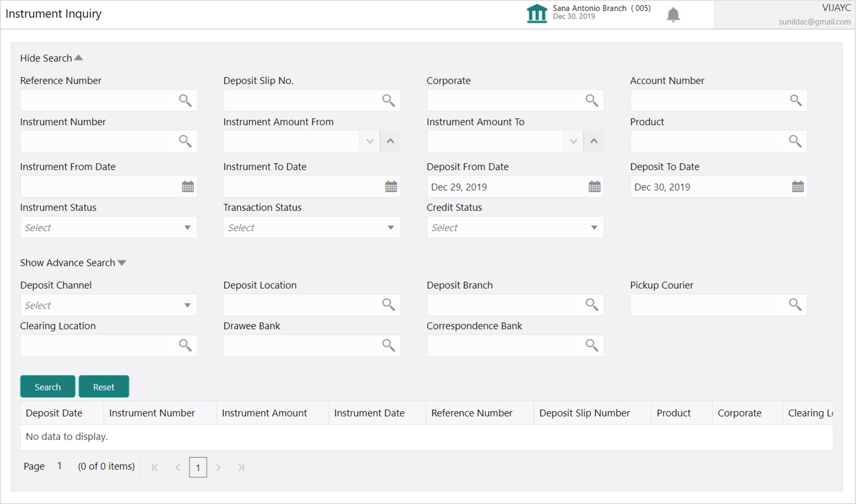Screen dimensions: 856x504
Task: Open the VIJAYC user profile menu
Action: click(835, 8)
